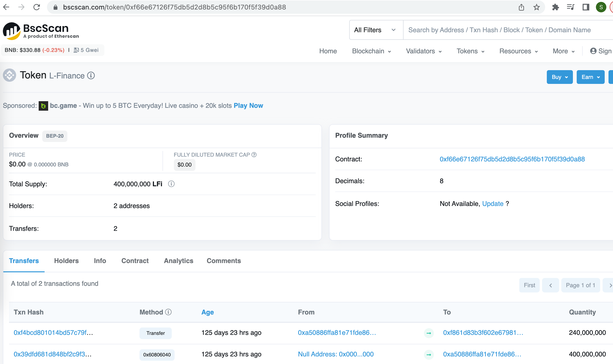613x364 pixels.
Task: Open the browser extensions puzzle icon
Action: (556, 7)
